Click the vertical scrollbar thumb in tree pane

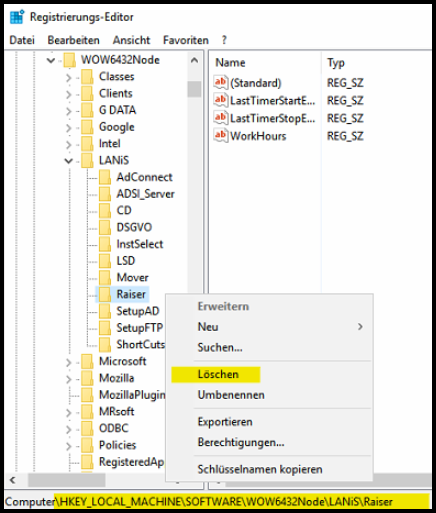tap(194, 89)
